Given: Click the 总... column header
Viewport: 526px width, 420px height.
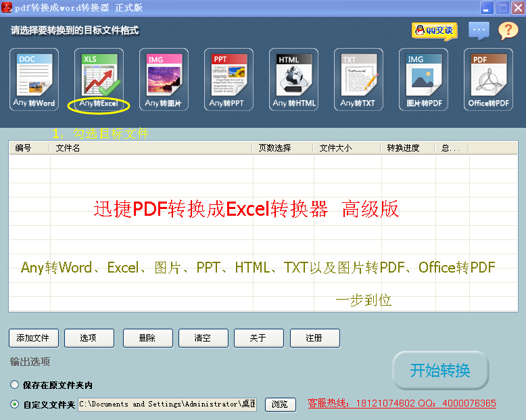Looking at the screenshot, I should click(452, 147).
